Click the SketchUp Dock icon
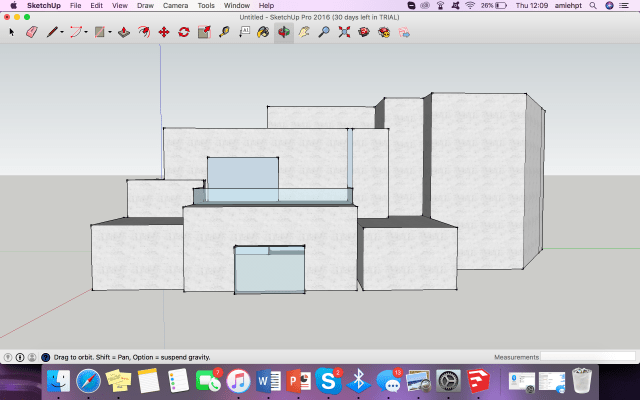Screen dimensions: 640x400 (x=478, y=381)
